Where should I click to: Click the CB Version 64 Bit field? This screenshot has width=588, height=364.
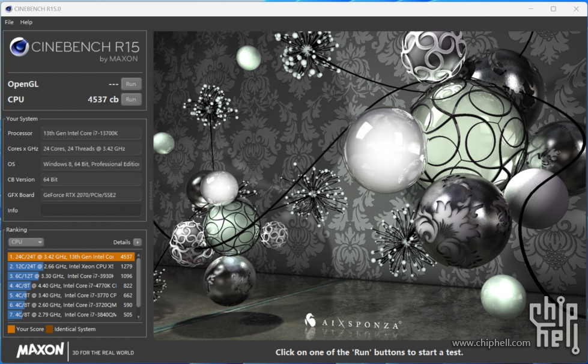pyautogui.click(x=91, y=180)
